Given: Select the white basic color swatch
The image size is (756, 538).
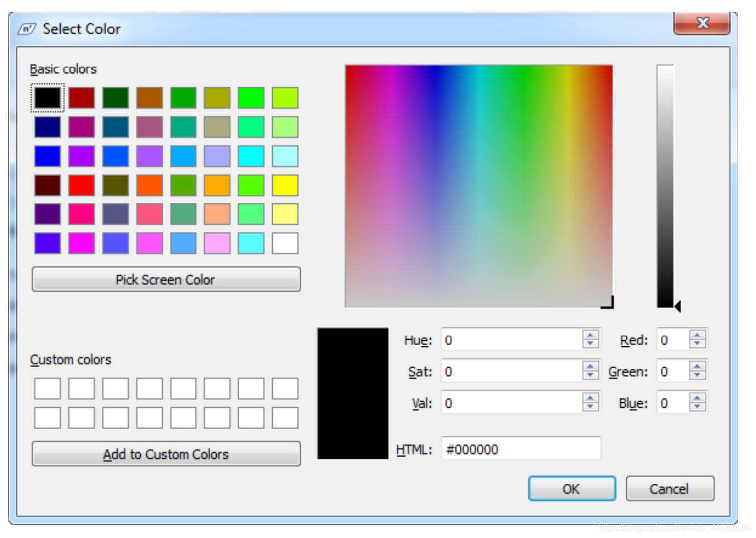Looking at the screenshot, I should coord(286,242).
